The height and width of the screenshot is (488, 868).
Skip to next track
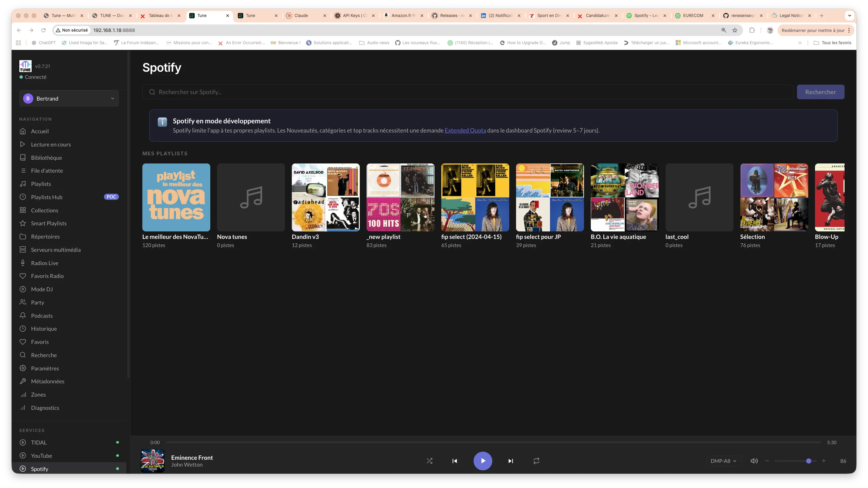(x=511, y=461)
